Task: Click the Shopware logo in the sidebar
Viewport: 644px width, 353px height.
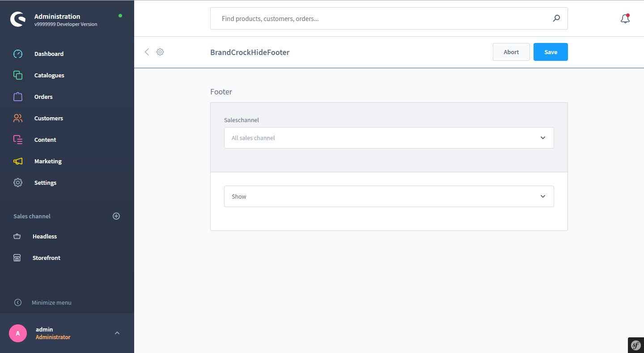Action: (18, 19)
